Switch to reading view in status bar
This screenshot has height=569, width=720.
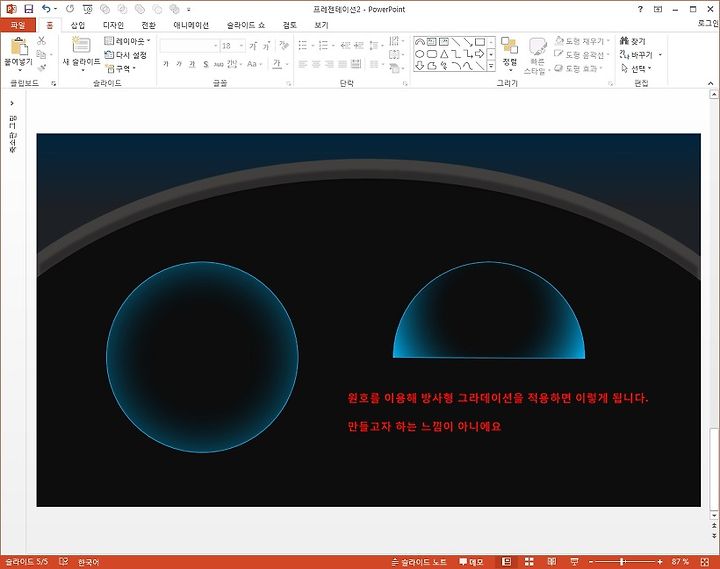click(x=551, y=562)
